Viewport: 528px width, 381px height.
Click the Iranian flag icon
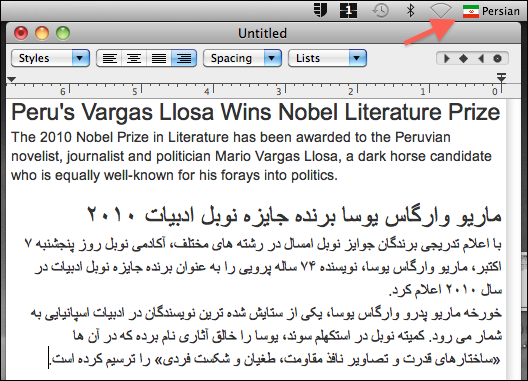471,11
